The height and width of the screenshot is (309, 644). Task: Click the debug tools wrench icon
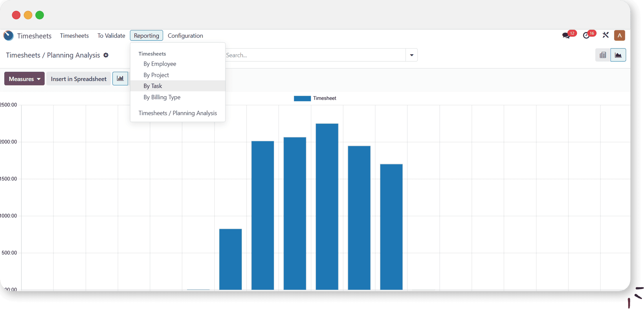[606, 35]
